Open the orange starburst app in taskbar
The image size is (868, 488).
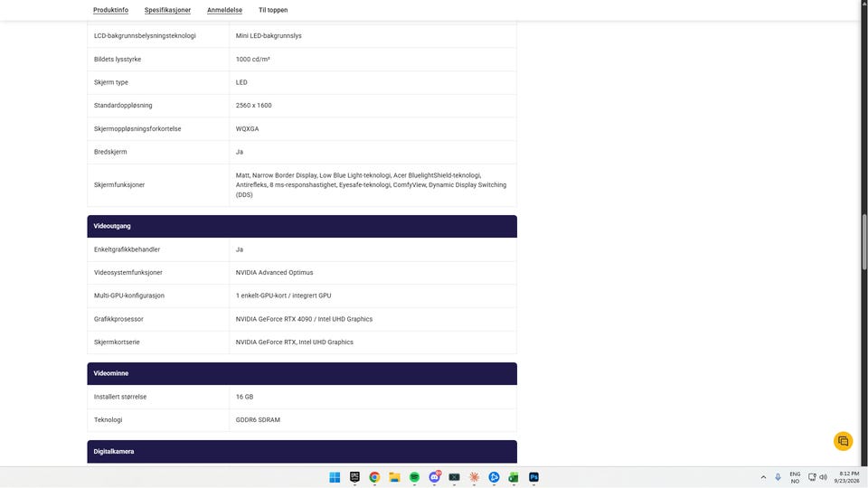[474, 477]
